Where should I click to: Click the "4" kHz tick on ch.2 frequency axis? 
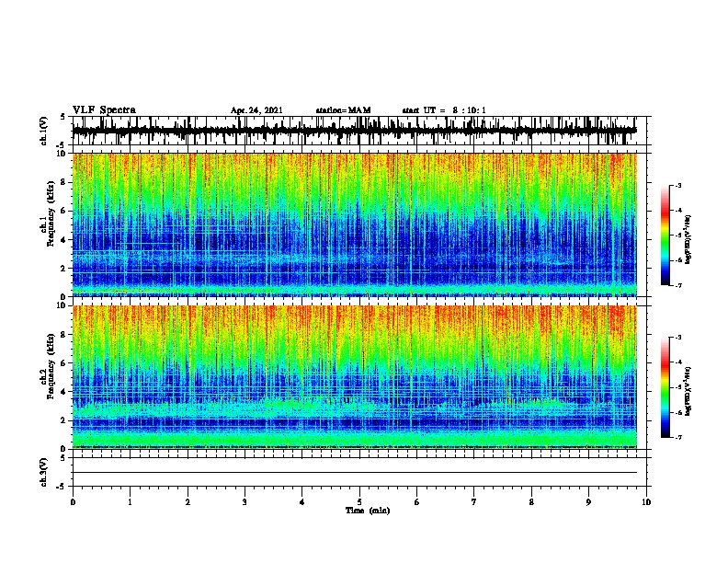(x=64, y=392)
